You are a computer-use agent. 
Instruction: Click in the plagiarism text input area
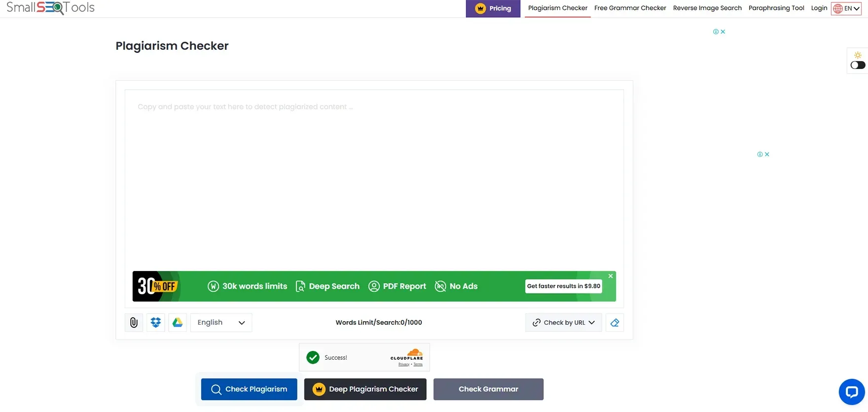pyautogui.click(x=374, y=180)
